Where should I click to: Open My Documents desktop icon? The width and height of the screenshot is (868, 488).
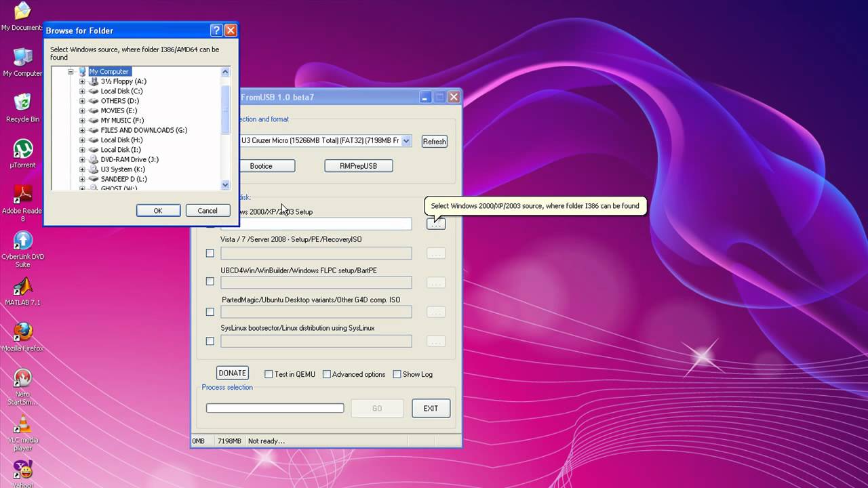22,16
